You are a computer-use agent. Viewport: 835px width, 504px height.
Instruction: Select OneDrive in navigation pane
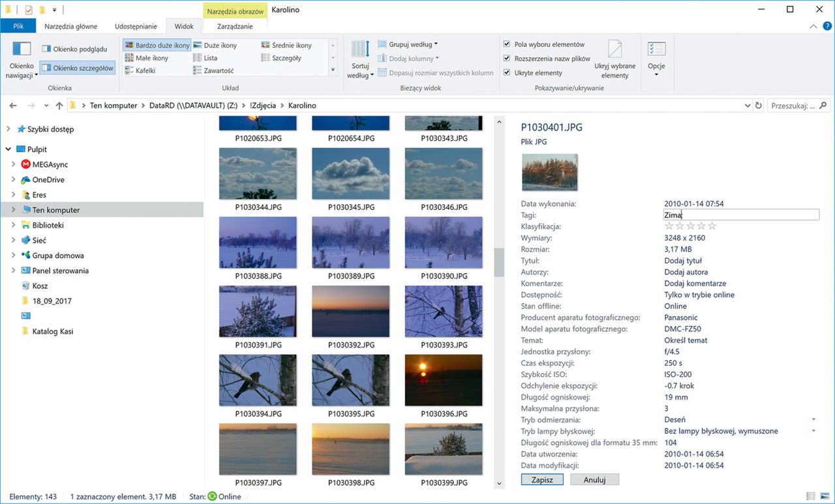tap(48, 179)
